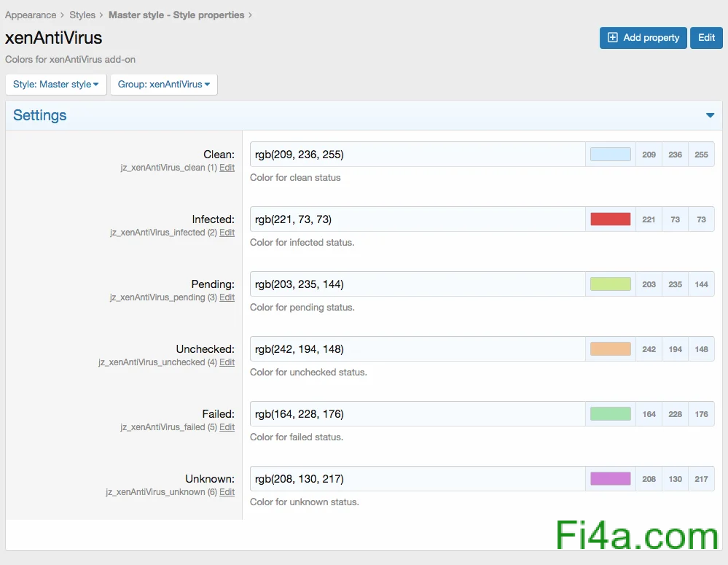Click the Add property button

[643, 38]
